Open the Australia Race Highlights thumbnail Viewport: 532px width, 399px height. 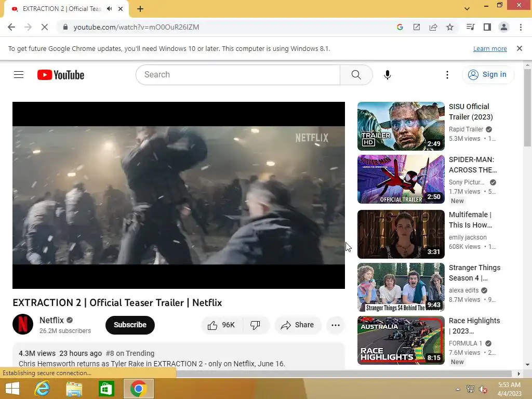[401, 340]
